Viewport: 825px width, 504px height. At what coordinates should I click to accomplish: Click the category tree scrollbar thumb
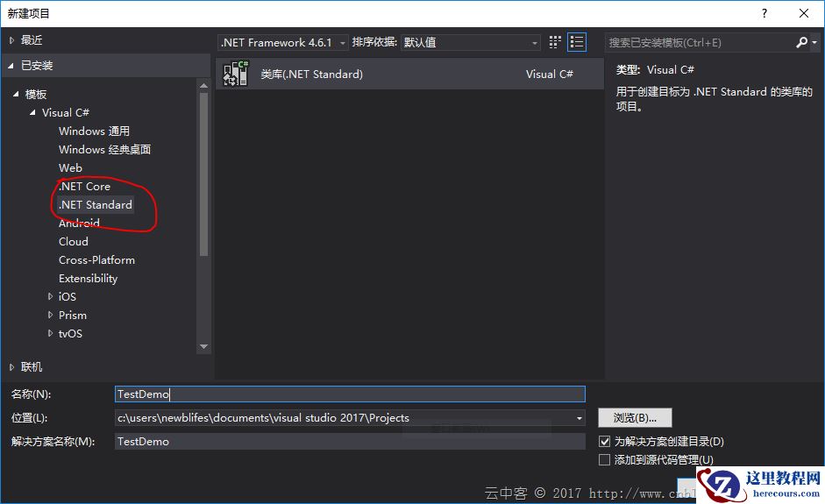coord(204,174)
